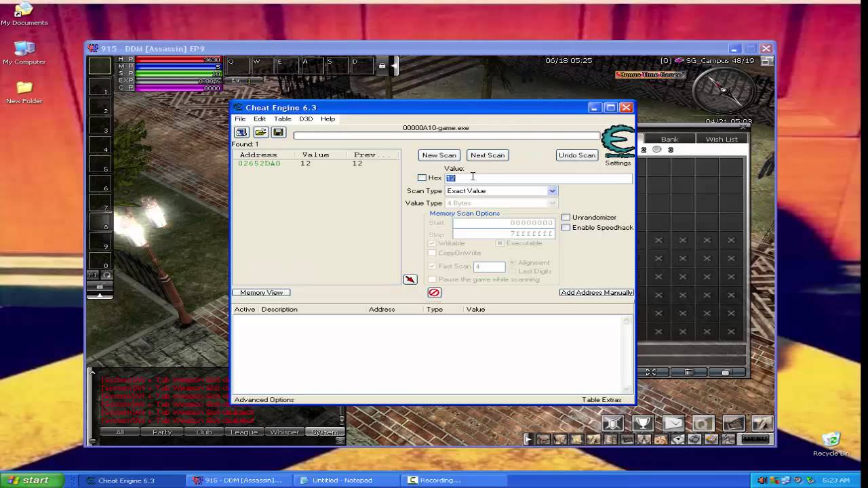Open the D3D menu in Cheat Engine
Screen dimensions: 868x488
306,119
